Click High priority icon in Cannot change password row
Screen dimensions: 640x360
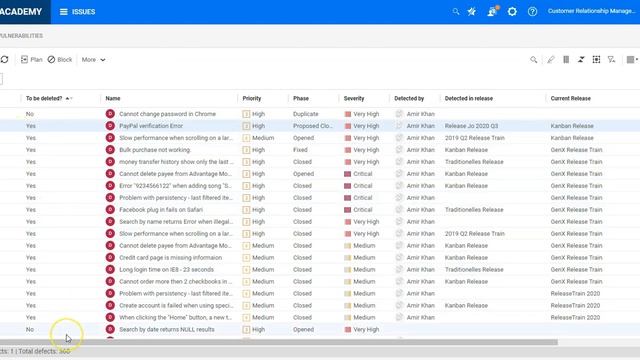click(246, 114)
